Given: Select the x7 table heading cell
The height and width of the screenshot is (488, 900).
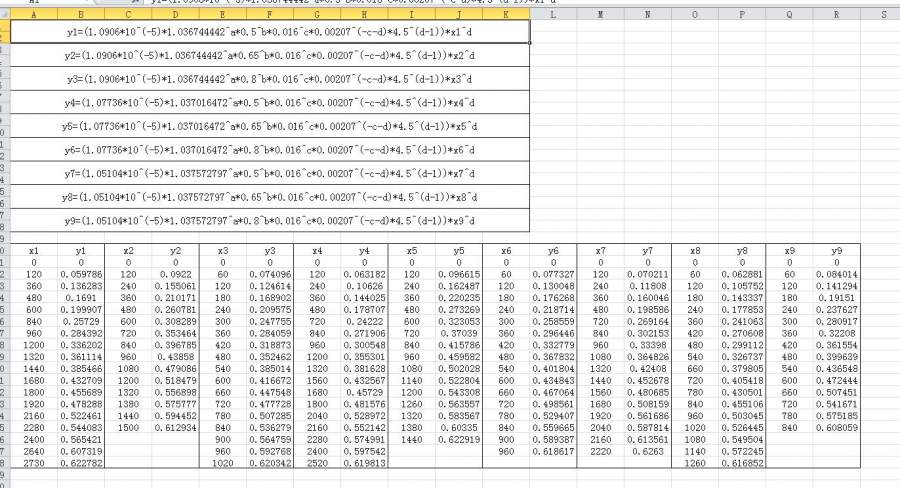Looking at the screenshot, I should (x=600, y=251).
